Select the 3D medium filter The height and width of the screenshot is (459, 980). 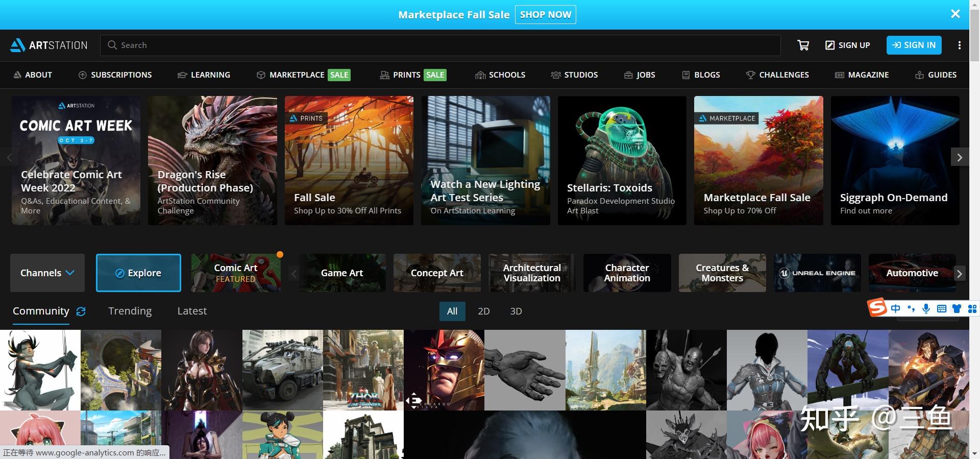(x=516, y=311)
